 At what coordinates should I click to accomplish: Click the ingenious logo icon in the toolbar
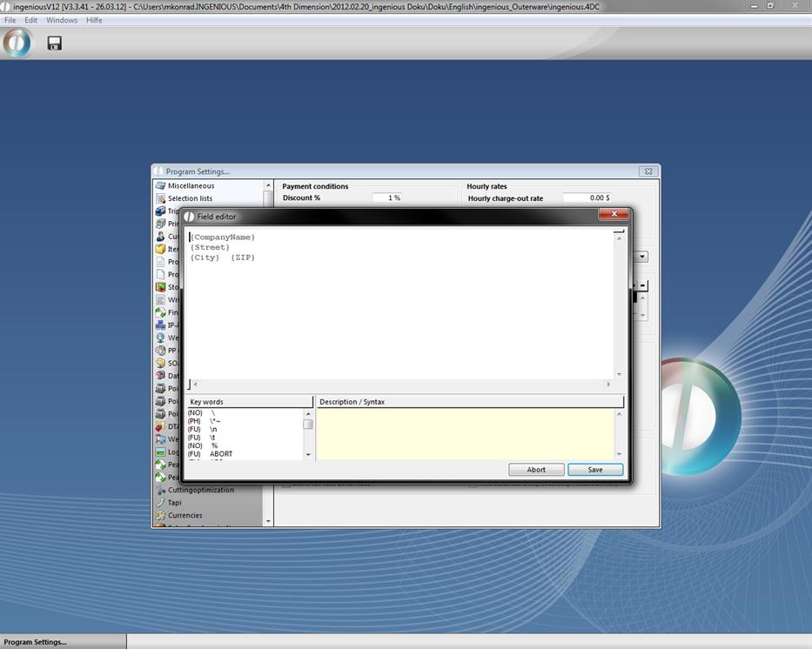[17, 43]
